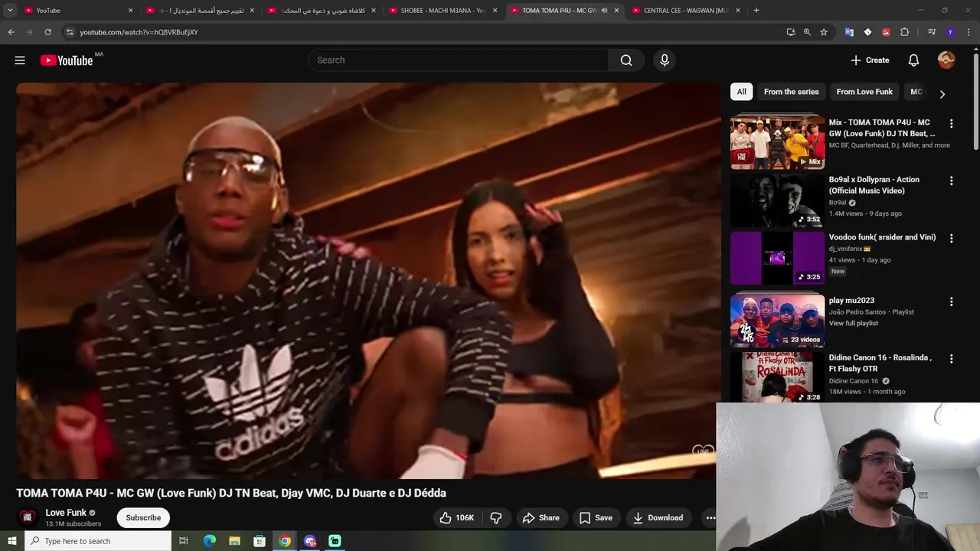Open Microsoft Edge from the taskbar
This screenshot has height=551, width=980.
[210, 541]
